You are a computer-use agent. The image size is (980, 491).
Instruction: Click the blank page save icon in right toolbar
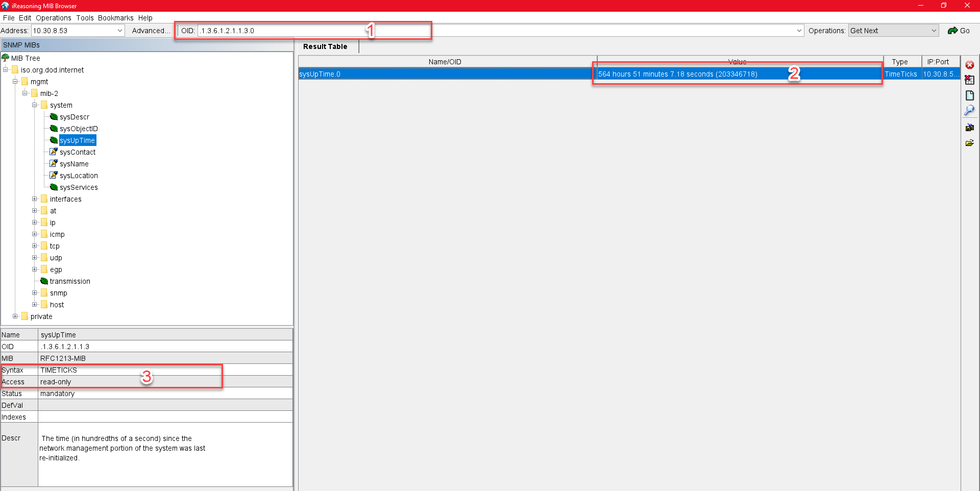(x=970, y=95)
